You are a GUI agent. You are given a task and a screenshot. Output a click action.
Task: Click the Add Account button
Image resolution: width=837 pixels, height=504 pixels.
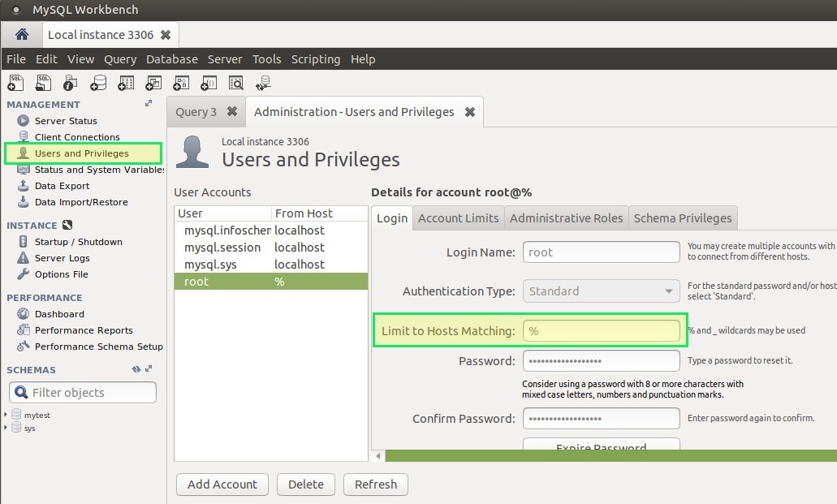pos(222,485)
